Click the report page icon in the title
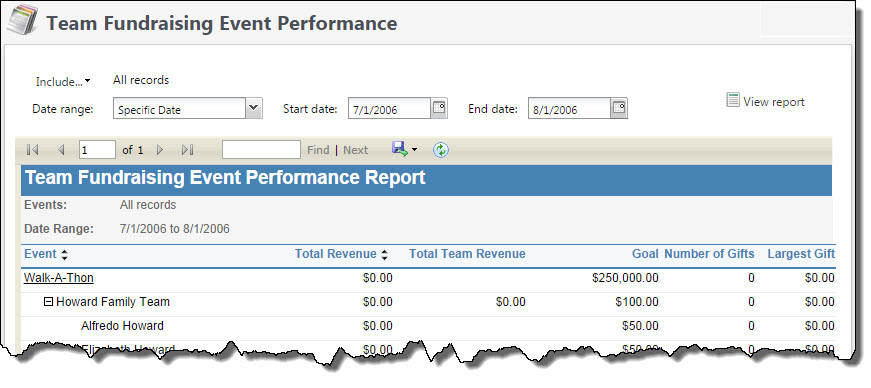This screenshot has width=871, height=388. [22, 20]
